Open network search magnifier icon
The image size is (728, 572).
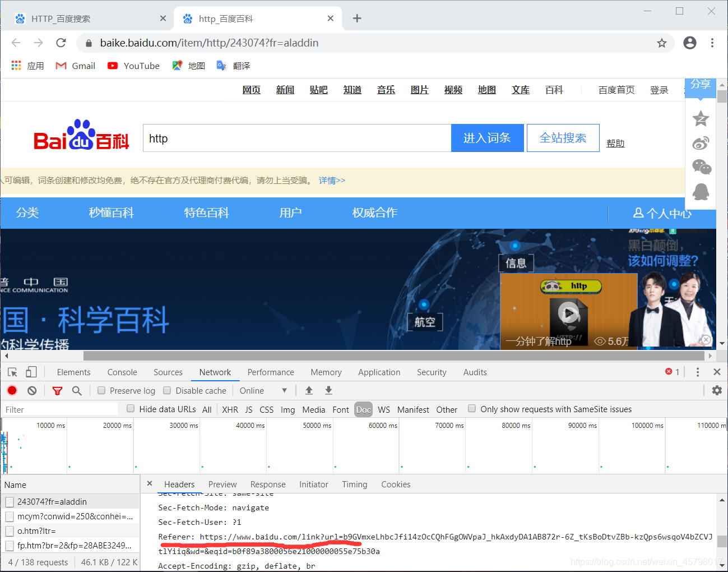coord(77,390)
